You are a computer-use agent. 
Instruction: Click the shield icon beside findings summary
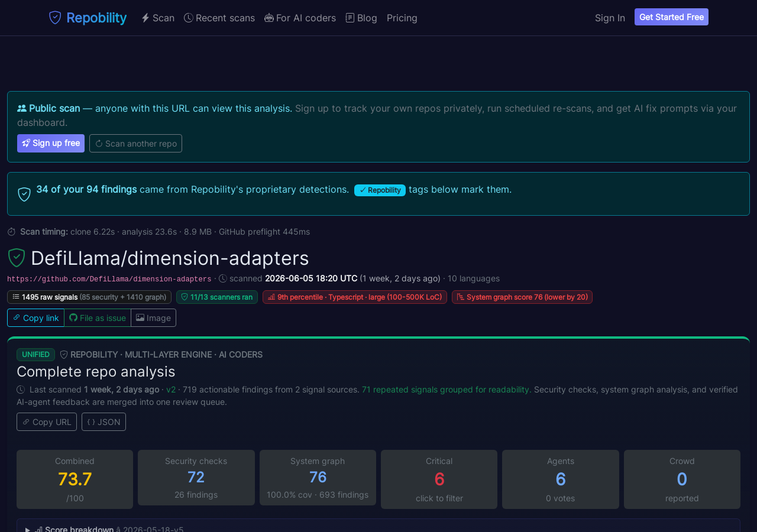pyautogui.click(x=24, y=194)
